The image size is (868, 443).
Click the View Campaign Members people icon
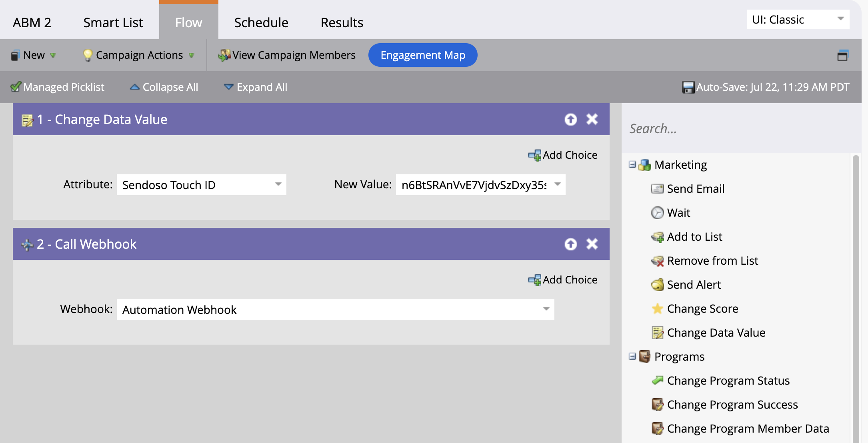(x=224, y=55)
